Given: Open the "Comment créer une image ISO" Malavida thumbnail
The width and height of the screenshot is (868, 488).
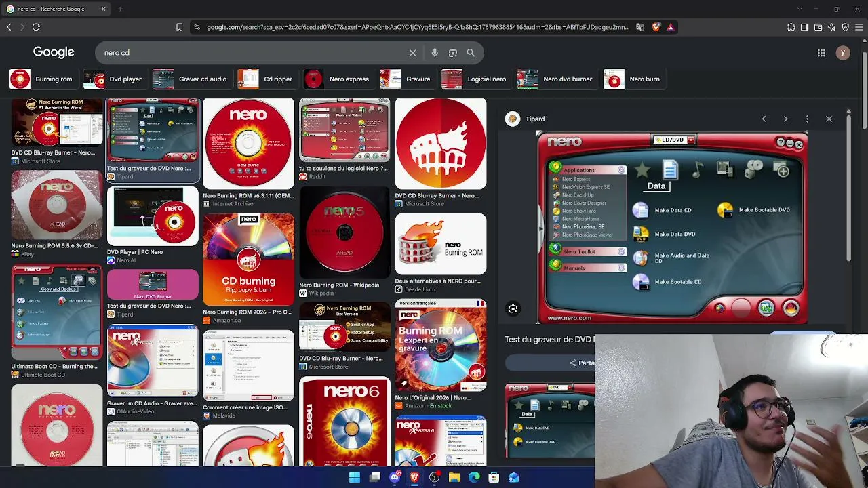Looking at the screenshot, I should 249,366.
